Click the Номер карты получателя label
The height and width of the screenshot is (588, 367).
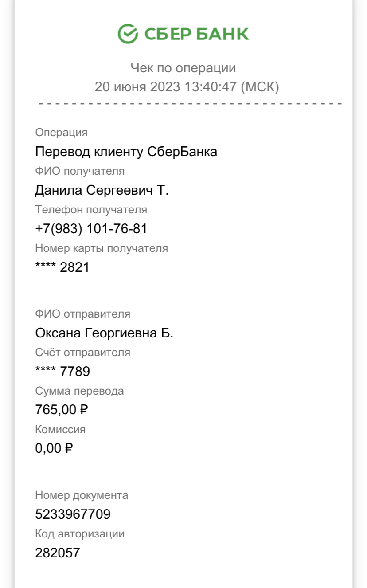coord(102,248)
